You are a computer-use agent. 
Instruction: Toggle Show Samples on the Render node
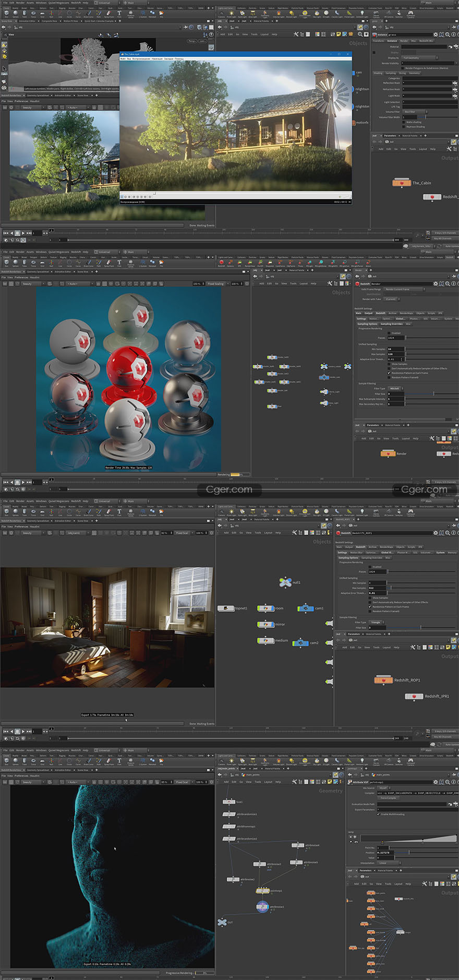(389, 364)
